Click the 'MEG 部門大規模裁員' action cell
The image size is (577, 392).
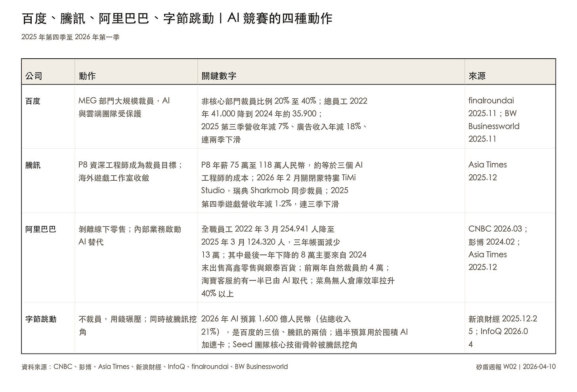136,117
